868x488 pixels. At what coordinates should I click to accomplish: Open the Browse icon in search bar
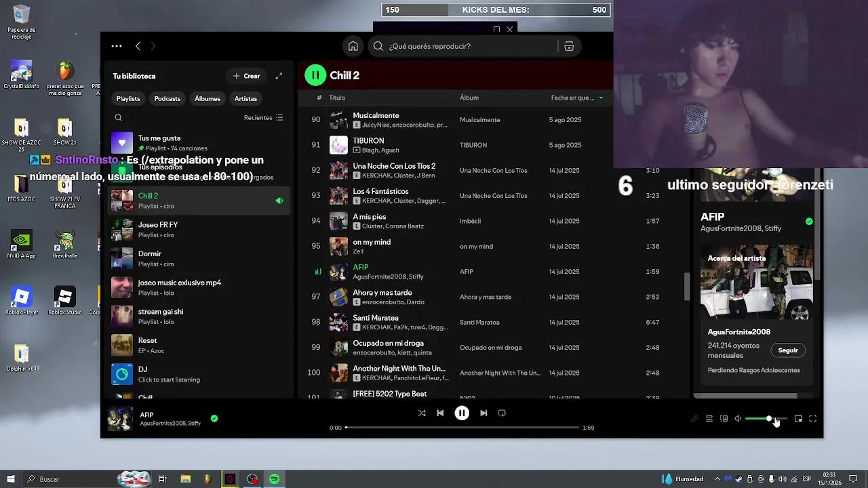[x=569, y=46]
